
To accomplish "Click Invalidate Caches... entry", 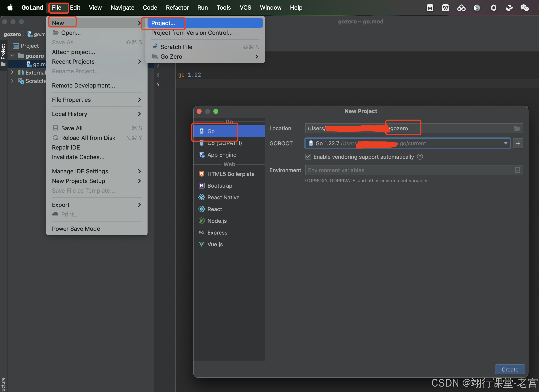I will pos(97,157).
